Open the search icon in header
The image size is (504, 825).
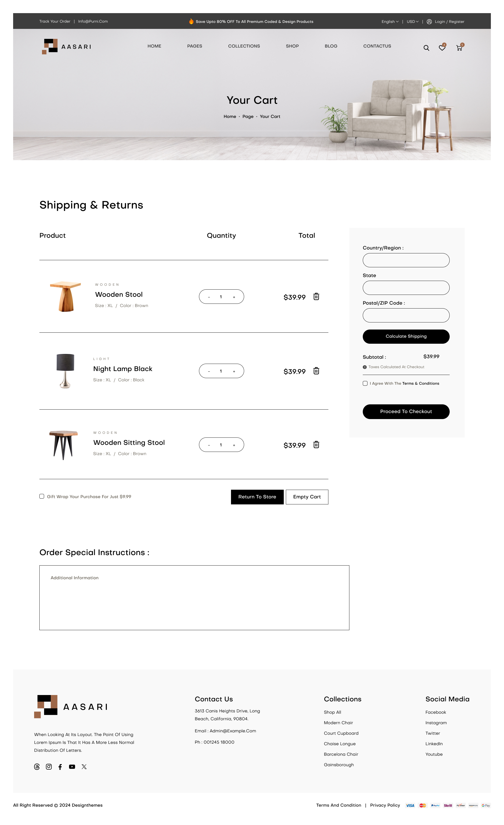(x=426, y=48)
